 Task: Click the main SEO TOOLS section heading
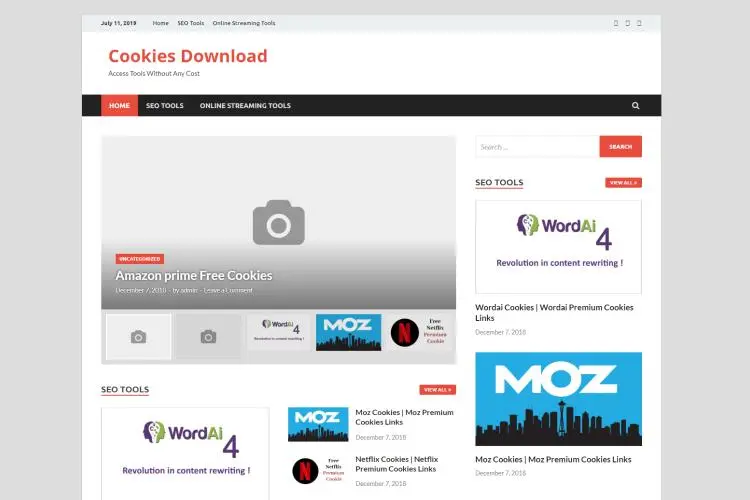click(x=125, y=389)
